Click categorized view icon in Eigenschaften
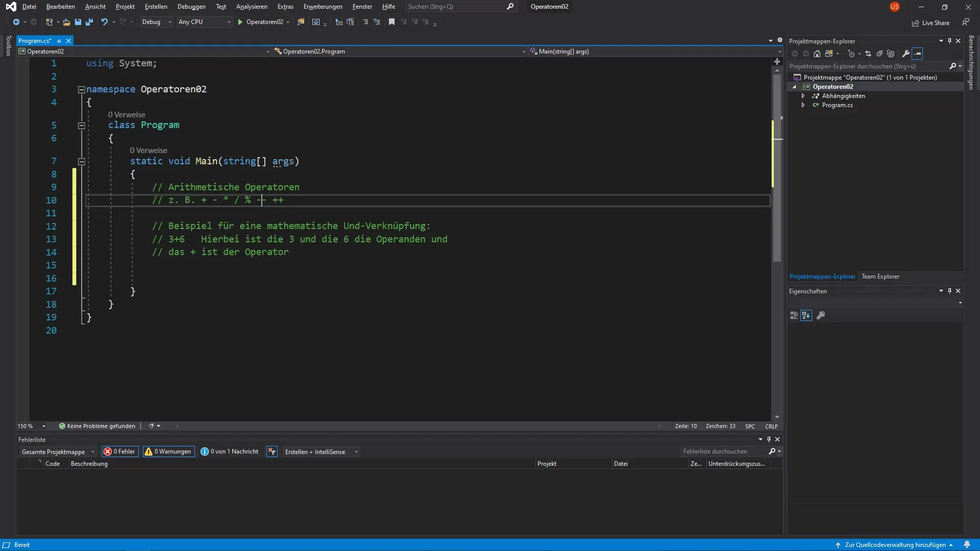980x551 pixels. tap(794, 315)
